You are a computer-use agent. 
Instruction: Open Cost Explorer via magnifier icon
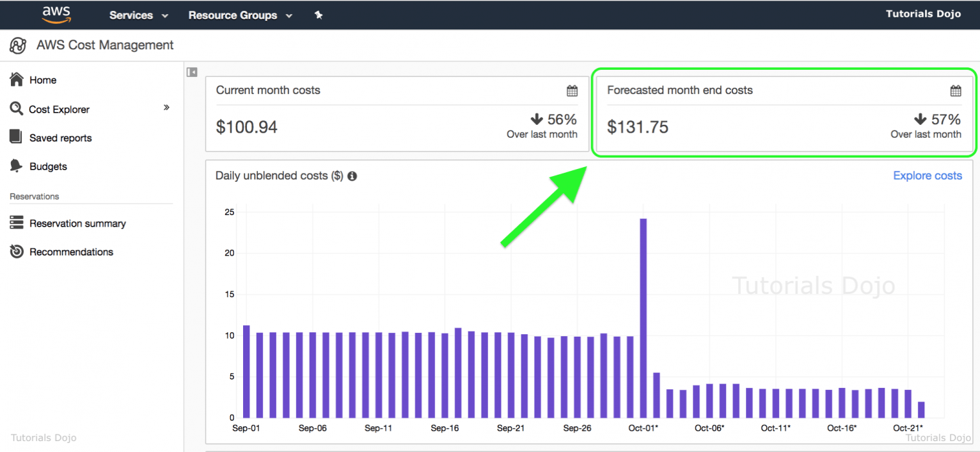point(15,109)
